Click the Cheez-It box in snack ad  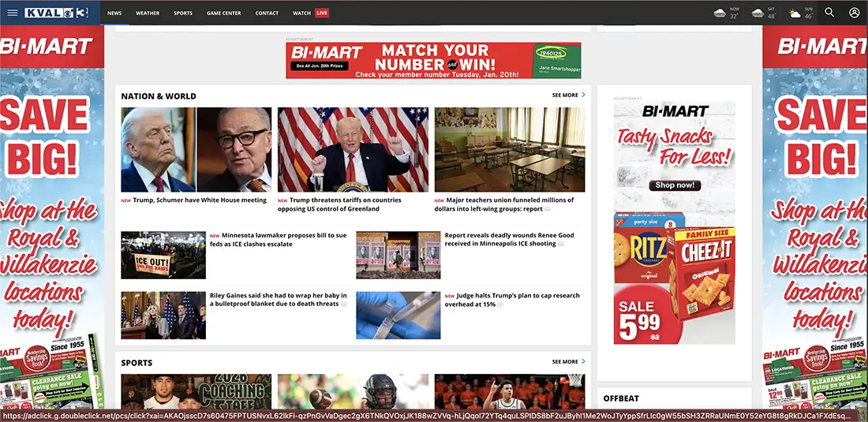(x=700, y=274)
